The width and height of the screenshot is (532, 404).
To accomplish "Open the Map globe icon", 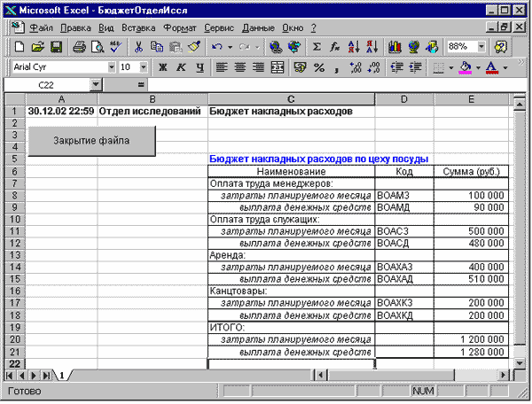I will (413, 47).
